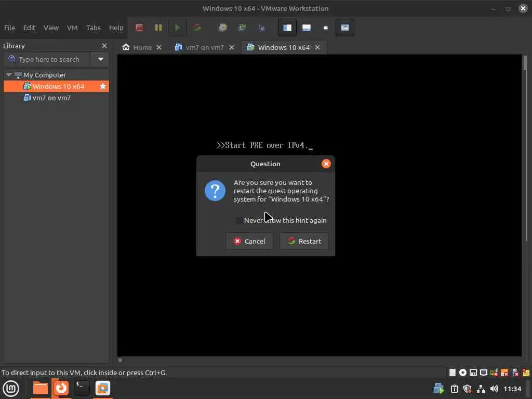Open the network connections tray icon
Image resolution: width=532 pixels, height=399 pixels.
(481, 389)
